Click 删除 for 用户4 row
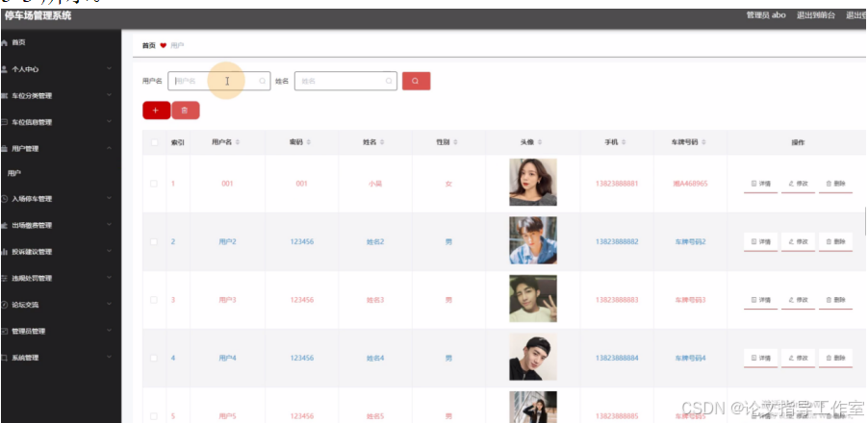This screenshot has height=423, width=868. point(835,358)
